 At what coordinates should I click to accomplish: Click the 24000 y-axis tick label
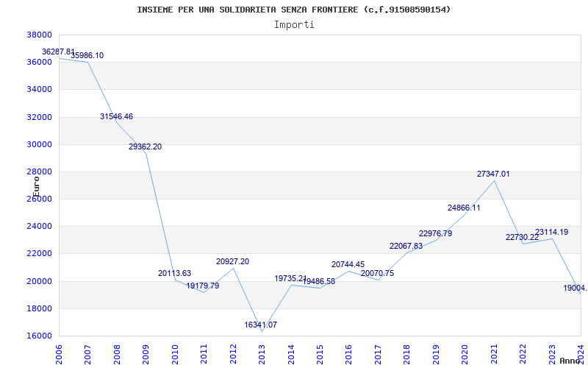[x=39, y=227]
